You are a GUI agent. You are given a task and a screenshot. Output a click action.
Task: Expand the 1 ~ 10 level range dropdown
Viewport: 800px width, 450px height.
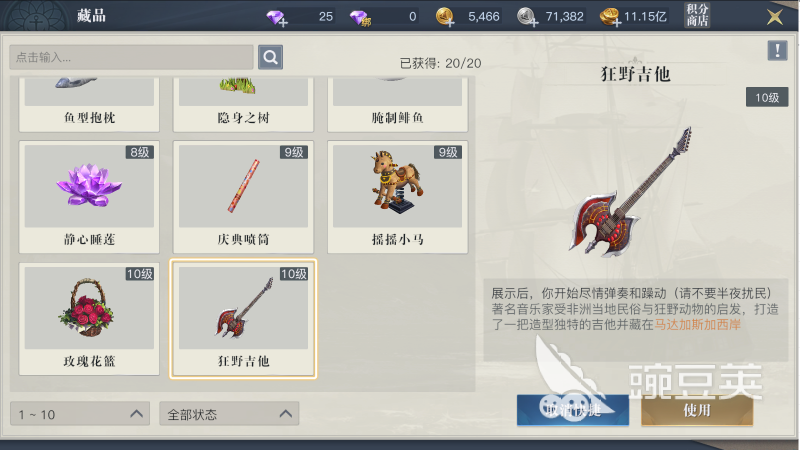coord(80,414)
